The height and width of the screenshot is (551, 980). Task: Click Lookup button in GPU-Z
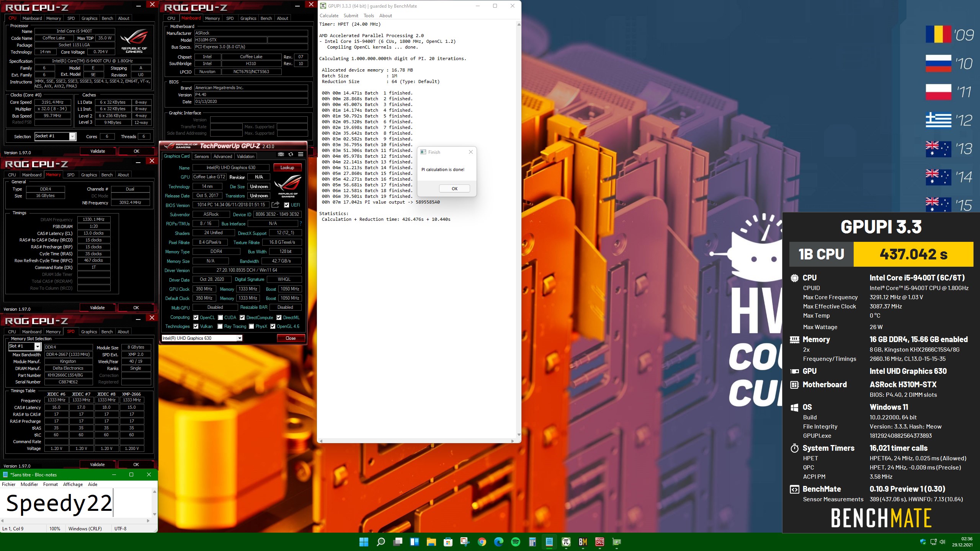point(287,168)
